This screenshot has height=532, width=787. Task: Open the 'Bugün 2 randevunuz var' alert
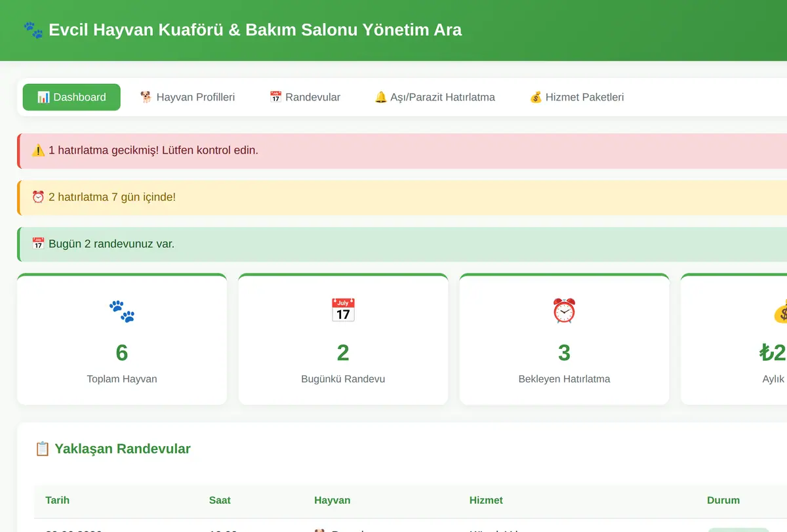[402, 245]
